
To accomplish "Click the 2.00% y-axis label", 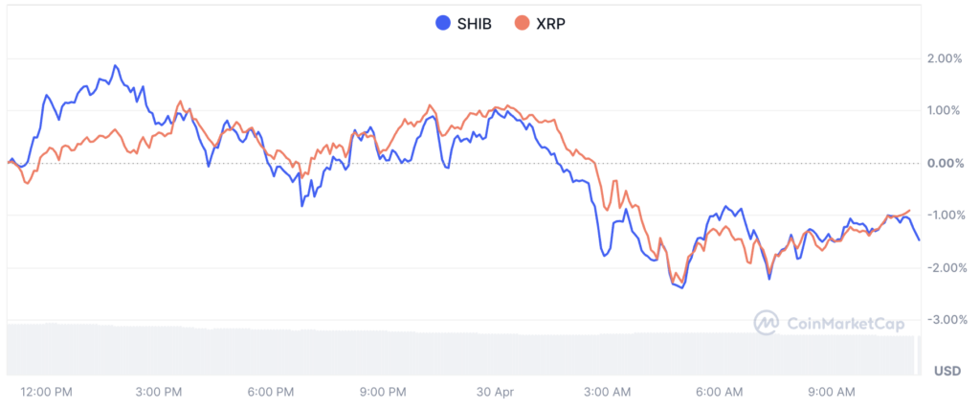I will (x=946, y=58).
